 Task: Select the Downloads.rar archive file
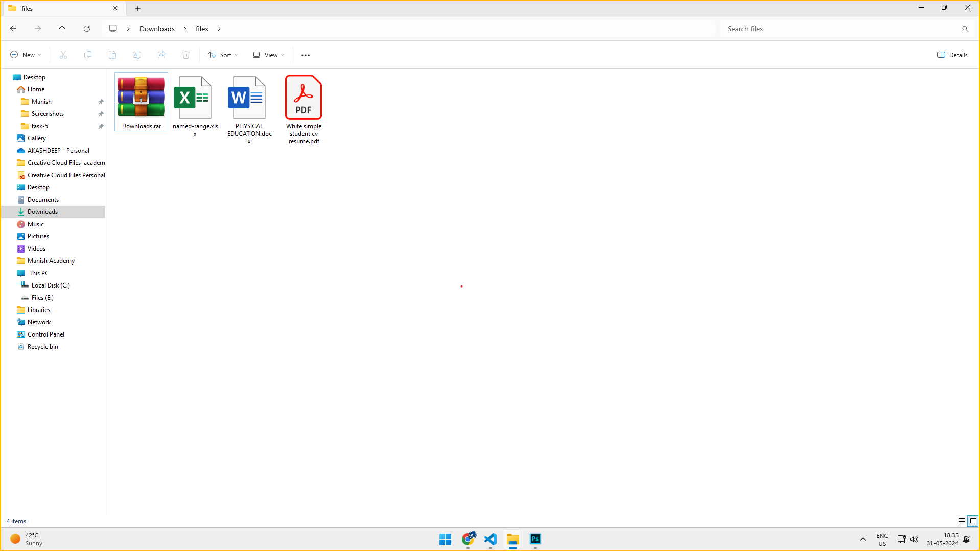point(141,102)
